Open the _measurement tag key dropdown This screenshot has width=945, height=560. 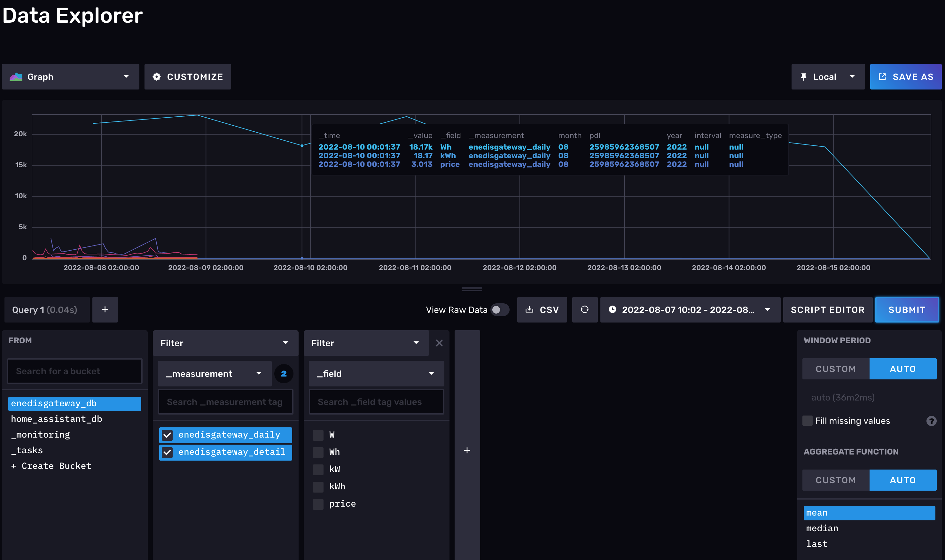215,374
